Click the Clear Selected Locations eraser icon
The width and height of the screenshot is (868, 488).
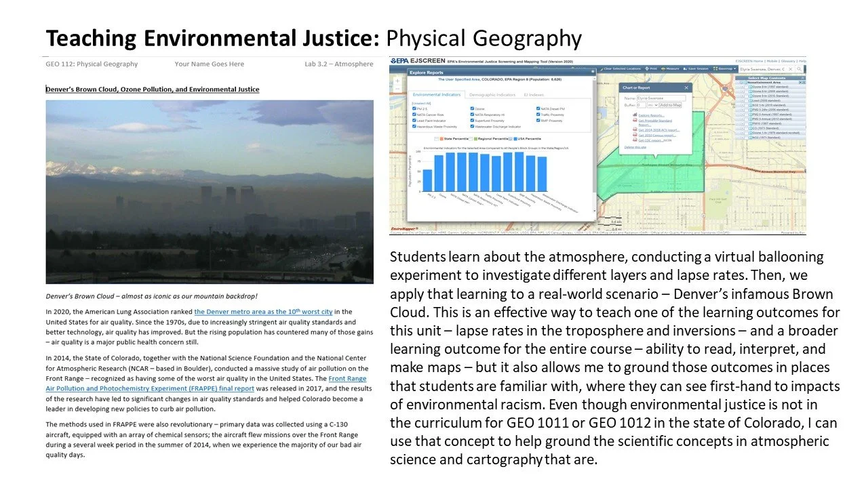pos(602,68)
